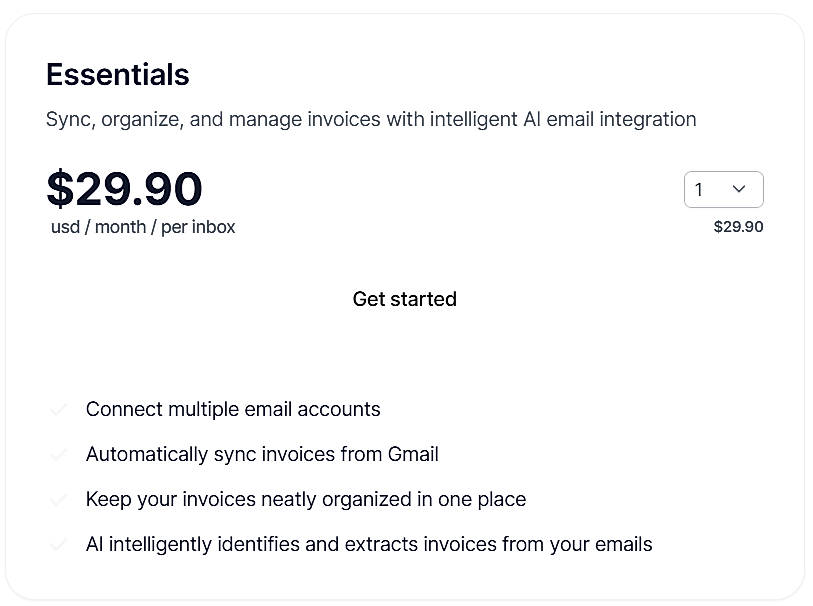
Task: Click the checkmark beside 'Keep your invoices neatly organized'
Action: point(58,499)
